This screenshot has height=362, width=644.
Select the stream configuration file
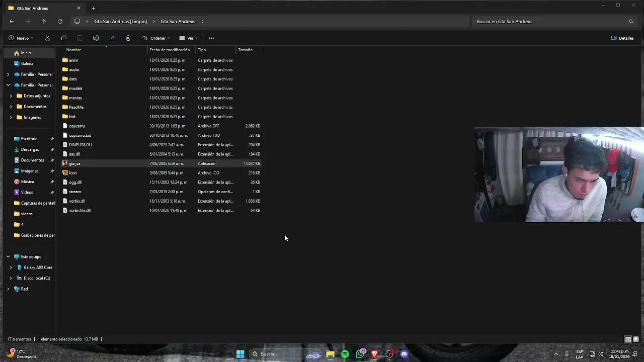tap(161, 192)
